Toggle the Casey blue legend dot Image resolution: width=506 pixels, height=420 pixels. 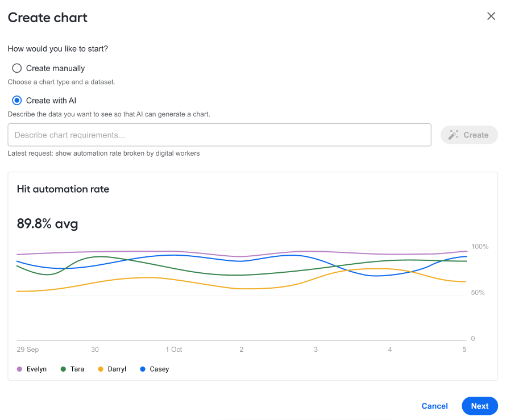pyautogui.click(x=143, y=369)
